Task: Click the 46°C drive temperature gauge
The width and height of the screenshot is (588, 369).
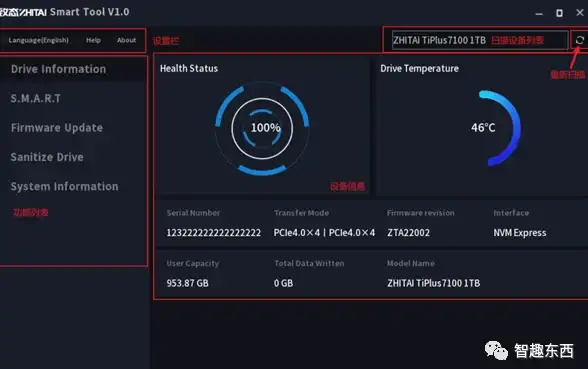Action: [495, 128]
